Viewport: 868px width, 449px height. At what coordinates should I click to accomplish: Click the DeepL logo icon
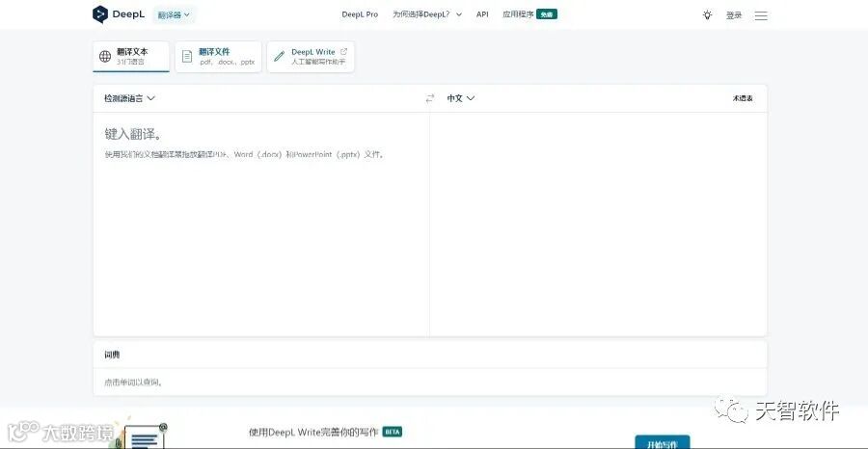[99, 14]
